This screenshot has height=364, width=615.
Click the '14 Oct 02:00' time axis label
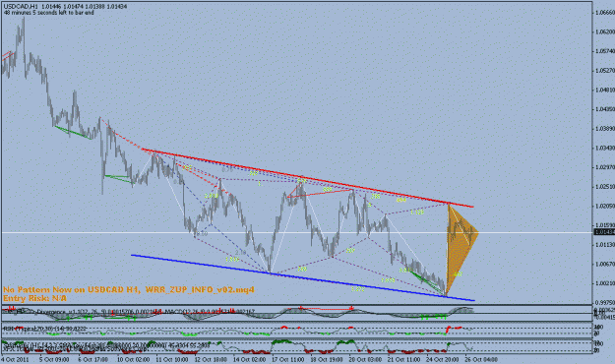coord(250,359)
